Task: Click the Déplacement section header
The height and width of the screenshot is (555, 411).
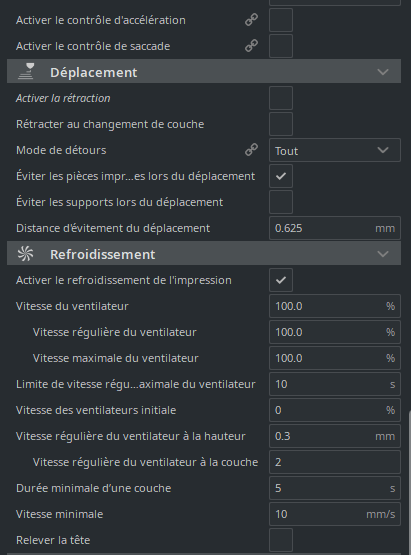Action: [204, 71]
